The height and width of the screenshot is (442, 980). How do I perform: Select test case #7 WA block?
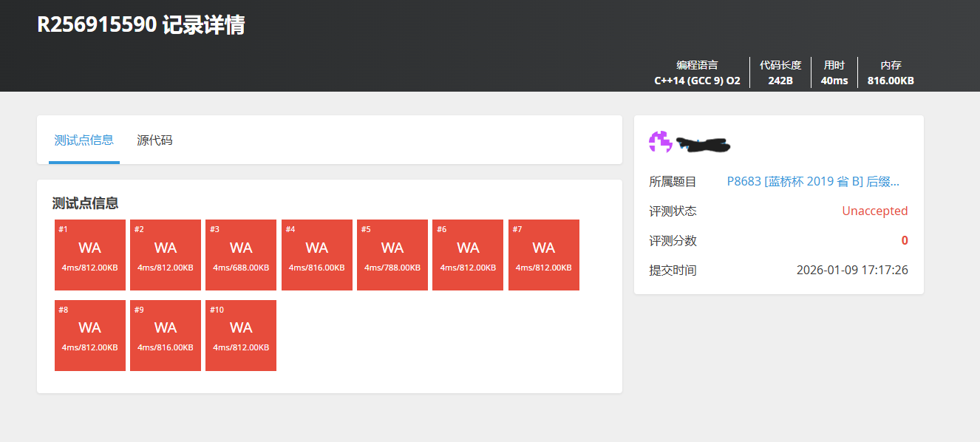pos(544,255)
